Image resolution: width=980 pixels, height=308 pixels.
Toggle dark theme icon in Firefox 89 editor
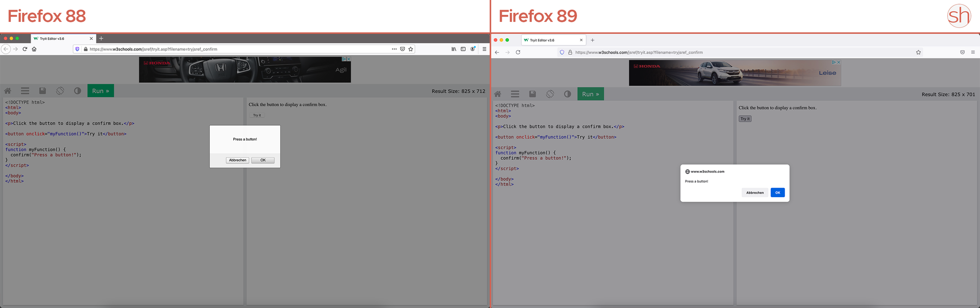pyautogui.click(x=567, y=94)
